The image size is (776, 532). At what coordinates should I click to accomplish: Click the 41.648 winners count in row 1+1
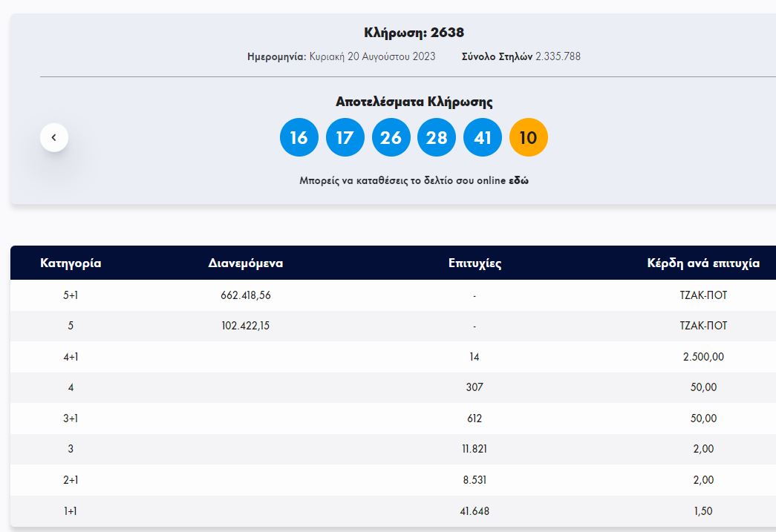475,511
